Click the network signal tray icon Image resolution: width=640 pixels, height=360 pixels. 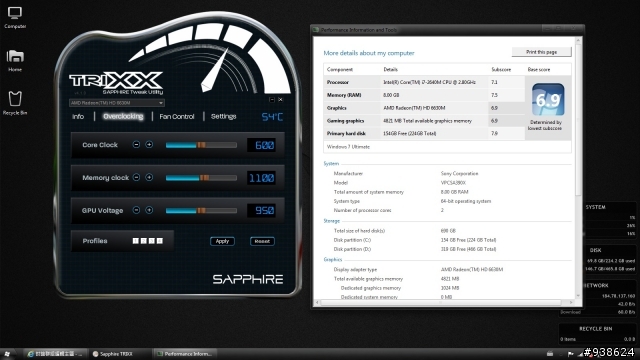click(580, 354)
